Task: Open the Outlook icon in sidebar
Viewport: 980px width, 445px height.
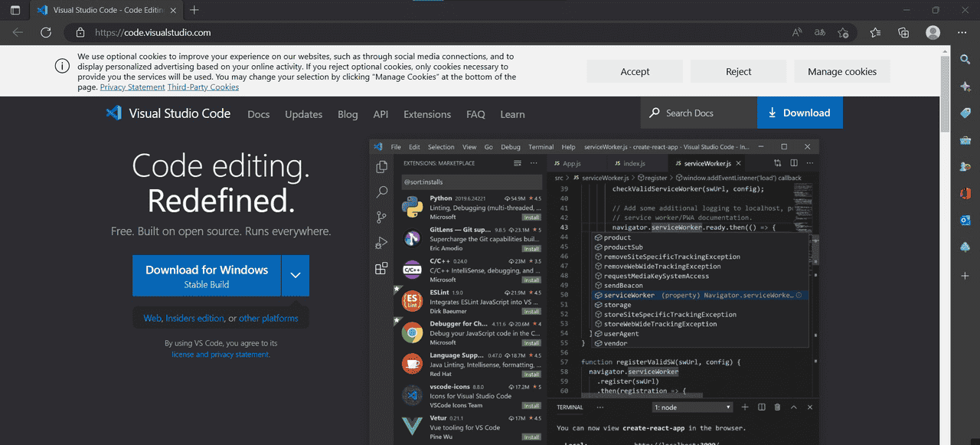Action: tap(965, 221)
